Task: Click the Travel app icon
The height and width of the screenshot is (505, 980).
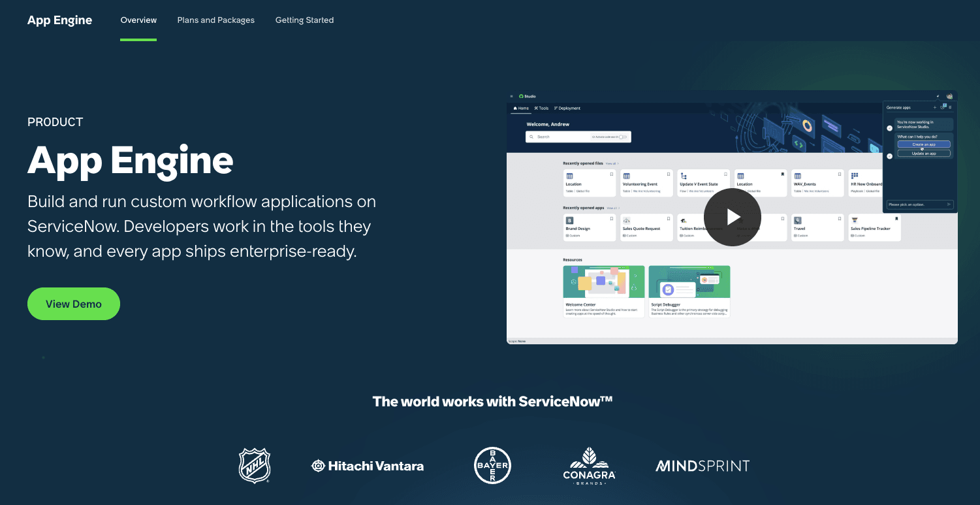Action: click(x=797, y=221)
